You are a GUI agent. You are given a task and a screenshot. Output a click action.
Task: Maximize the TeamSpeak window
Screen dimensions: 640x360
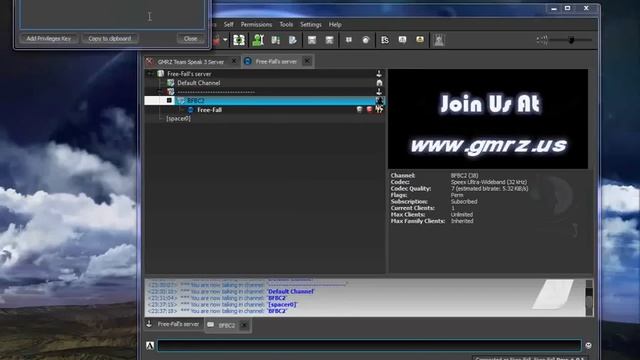[x=567, y=8]
